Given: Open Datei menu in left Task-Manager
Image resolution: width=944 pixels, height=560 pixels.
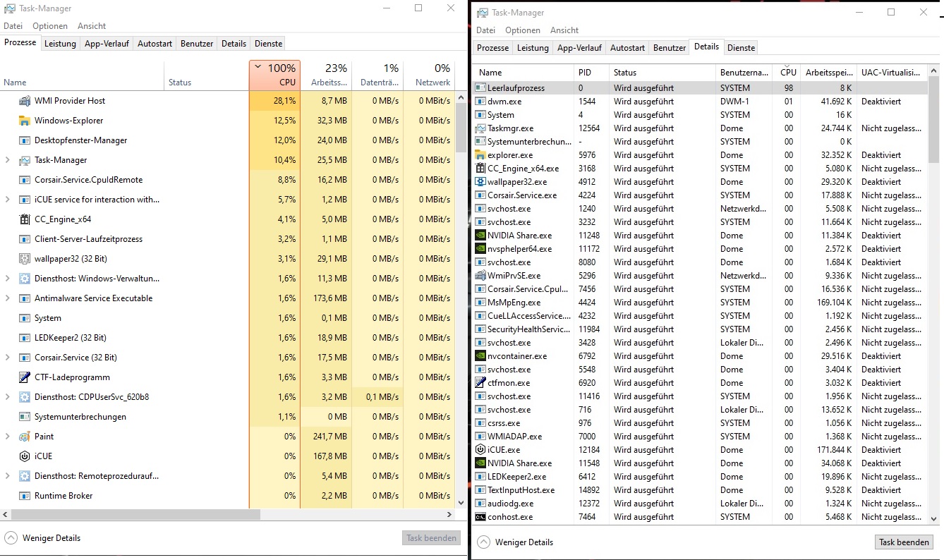Looking at the screenshot, I should (13, 26).
